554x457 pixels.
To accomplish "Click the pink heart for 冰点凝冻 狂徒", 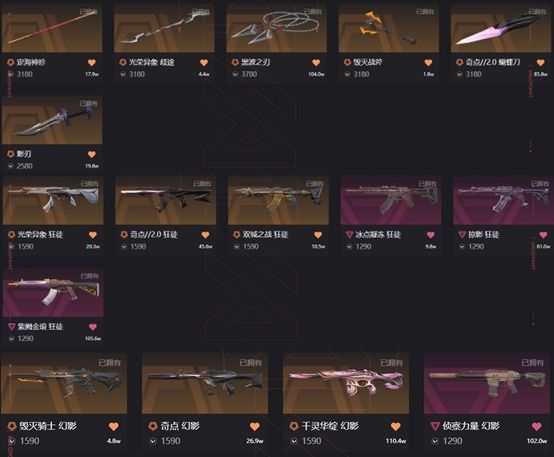I will point(430,235).
